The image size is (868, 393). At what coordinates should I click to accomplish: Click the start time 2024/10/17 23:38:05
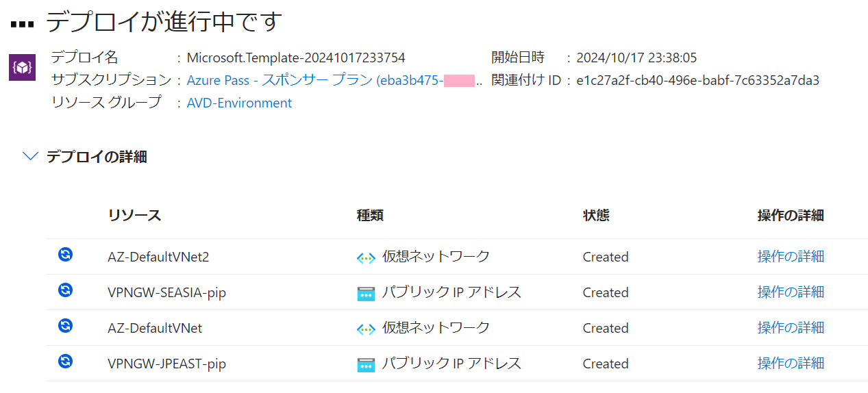[636, 58]
